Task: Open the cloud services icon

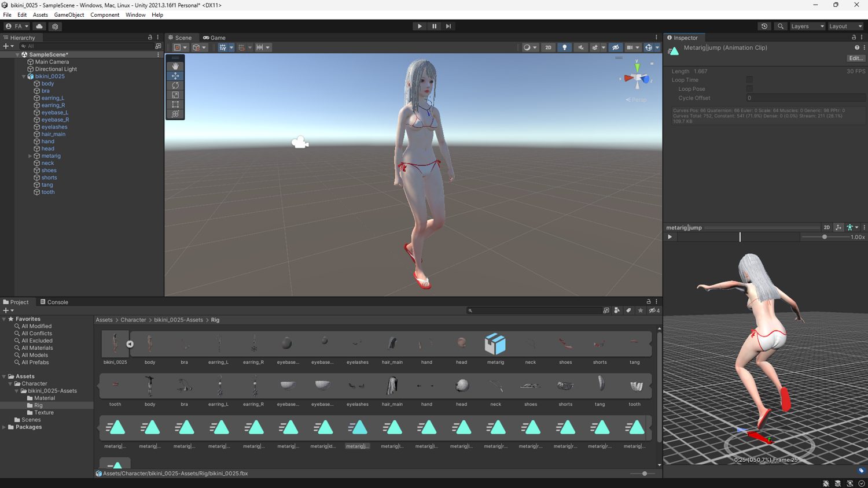Action: click(39, 26)
